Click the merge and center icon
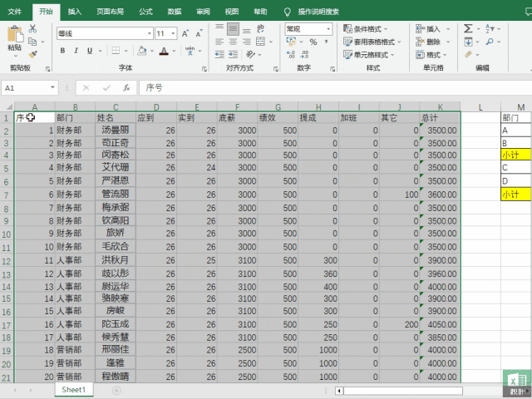The width and height of the screenshot is (532, 399). tap(260, 42)
